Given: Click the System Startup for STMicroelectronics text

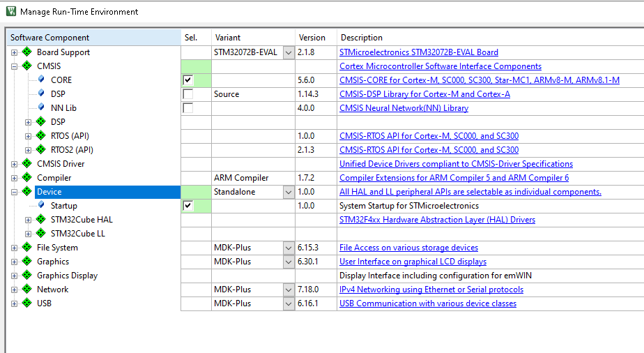Looking at the screenshot, I should (x=408, y=206).
